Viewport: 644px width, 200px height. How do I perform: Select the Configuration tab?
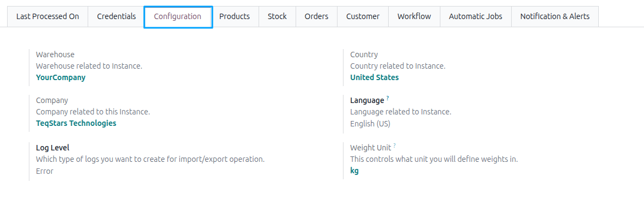pos(177,17)
